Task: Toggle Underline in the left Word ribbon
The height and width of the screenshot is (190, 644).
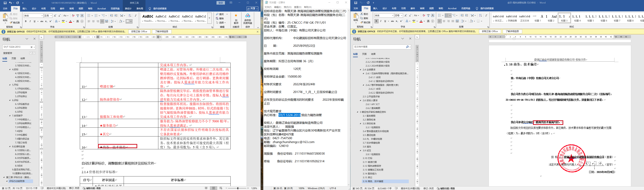Action: tap(35, 21)
